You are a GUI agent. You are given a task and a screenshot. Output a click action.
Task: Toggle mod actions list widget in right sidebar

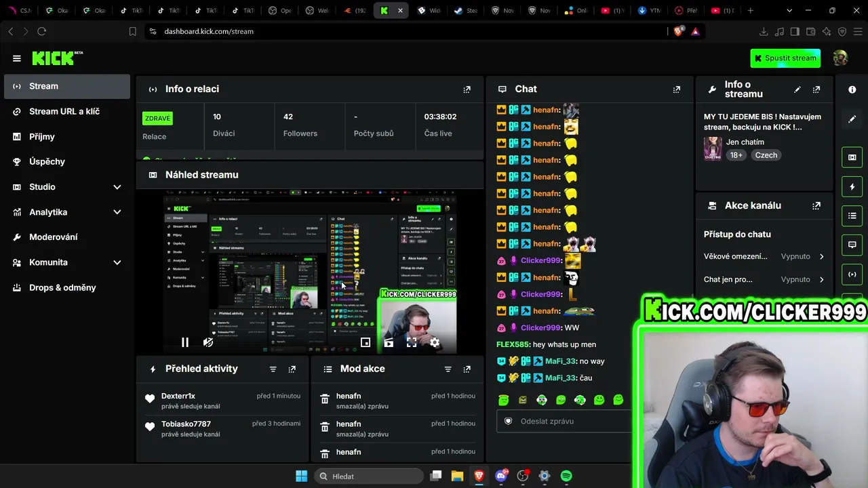(x=852, y=216)
